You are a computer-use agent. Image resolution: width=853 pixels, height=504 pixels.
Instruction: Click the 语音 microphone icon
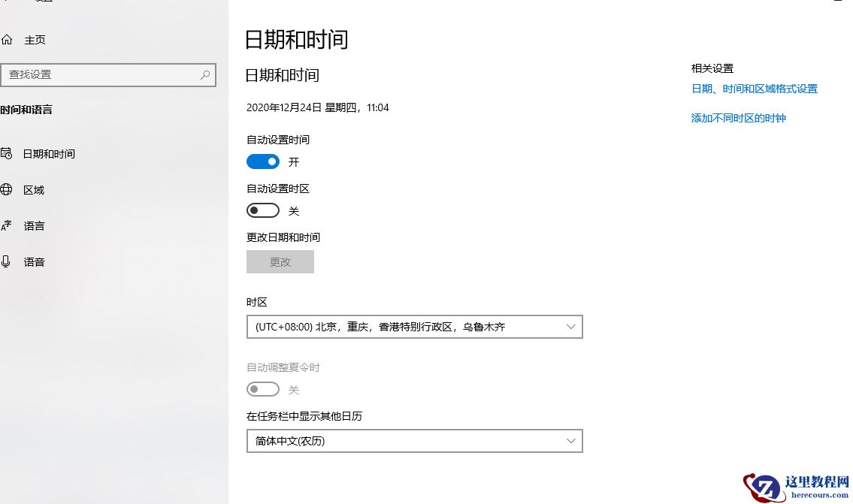coord(9,261)
